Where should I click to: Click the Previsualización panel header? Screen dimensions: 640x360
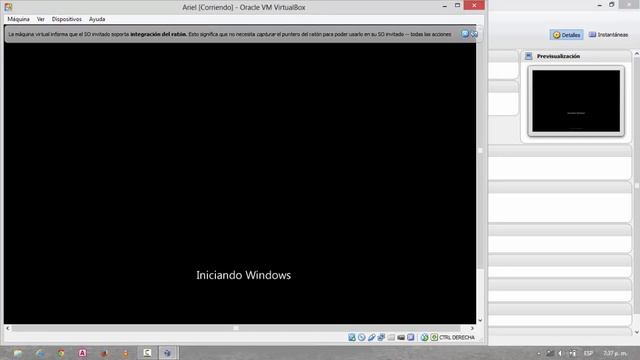pyautogui.click(x=576, y=56)
